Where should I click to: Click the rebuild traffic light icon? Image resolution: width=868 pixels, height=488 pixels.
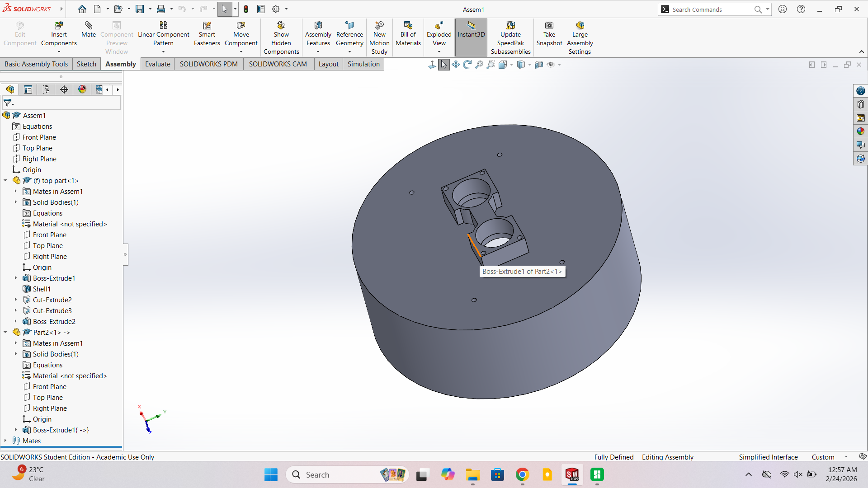[x=246, y=9]
